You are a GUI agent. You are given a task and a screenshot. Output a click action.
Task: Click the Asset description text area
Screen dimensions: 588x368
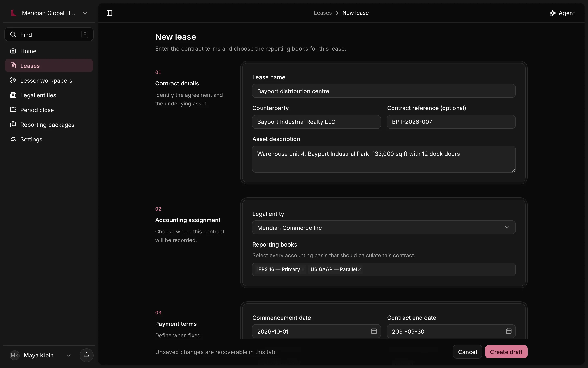click(384, 159)
